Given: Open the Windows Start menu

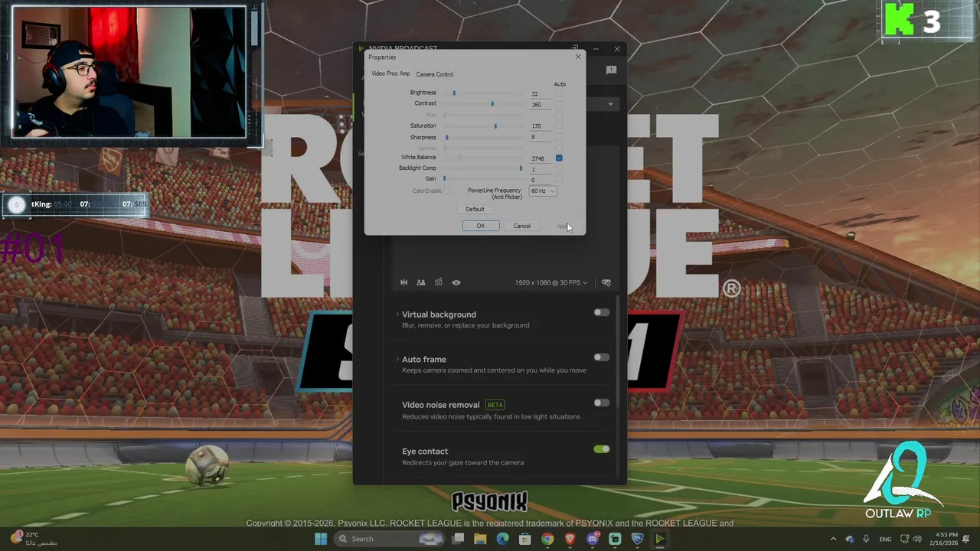Looking at the screenshot, I should pyautogui.click(x=321, y=539).
